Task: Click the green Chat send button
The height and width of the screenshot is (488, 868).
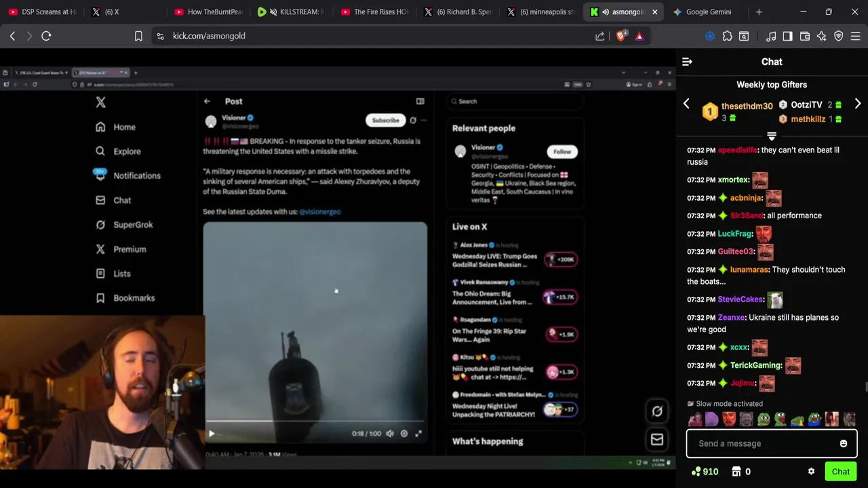Action: 841,472
